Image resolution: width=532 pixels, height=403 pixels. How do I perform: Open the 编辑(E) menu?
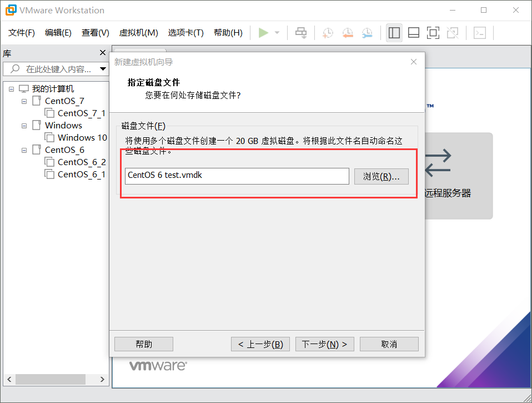(x=58, y=33)
